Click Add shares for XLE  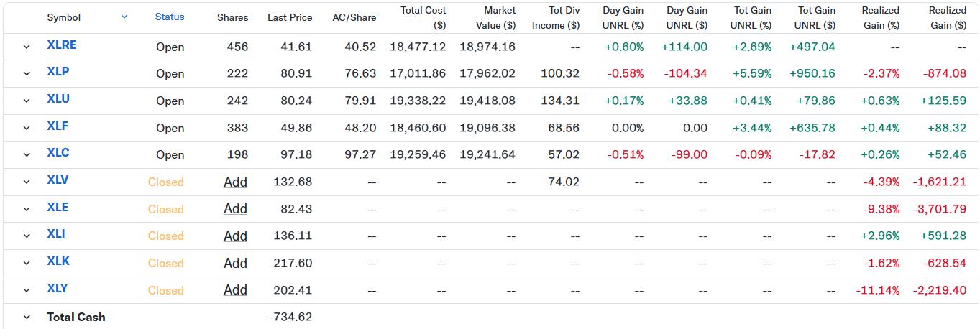[235, 209]
